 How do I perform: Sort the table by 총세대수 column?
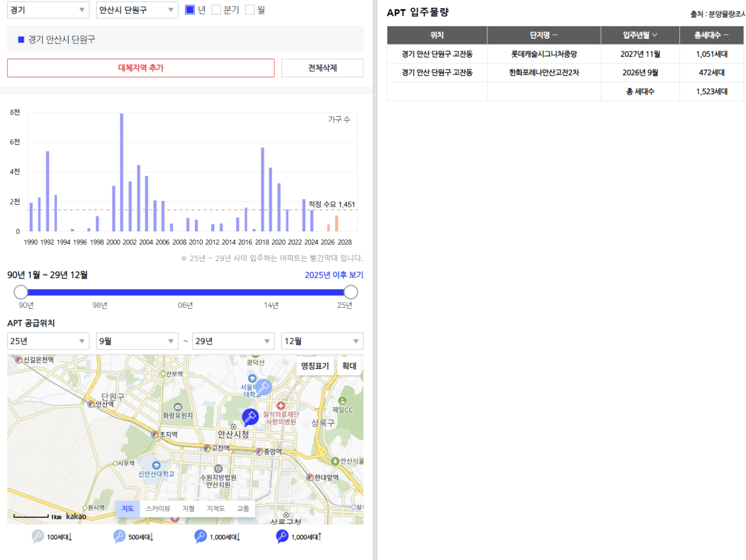pyautogui.click(x=712, y=35)
